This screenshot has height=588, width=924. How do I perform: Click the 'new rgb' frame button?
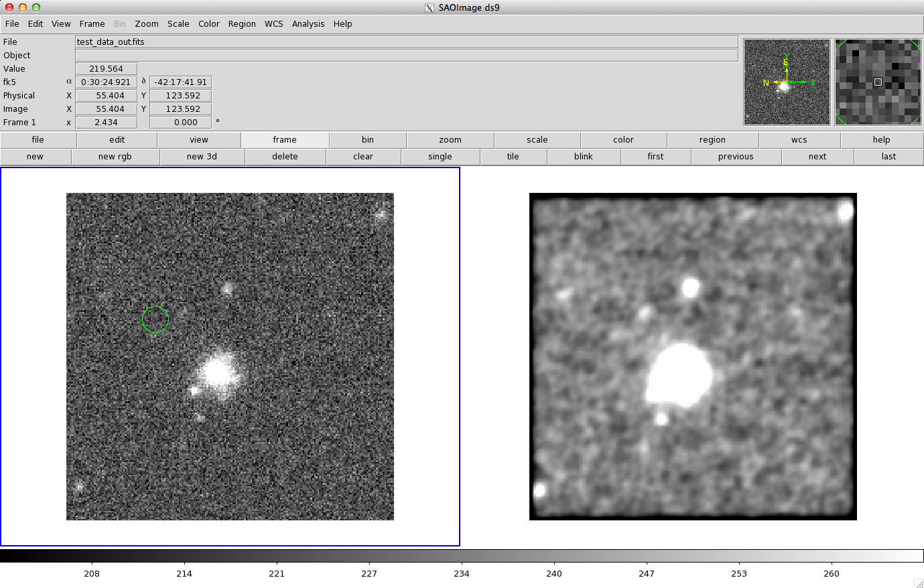(115, 157)
